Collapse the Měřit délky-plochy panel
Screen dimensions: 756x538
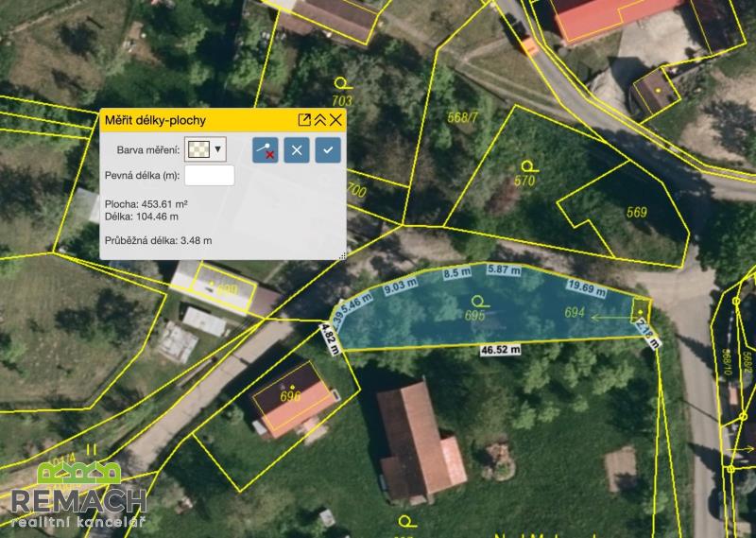(319, 120)
